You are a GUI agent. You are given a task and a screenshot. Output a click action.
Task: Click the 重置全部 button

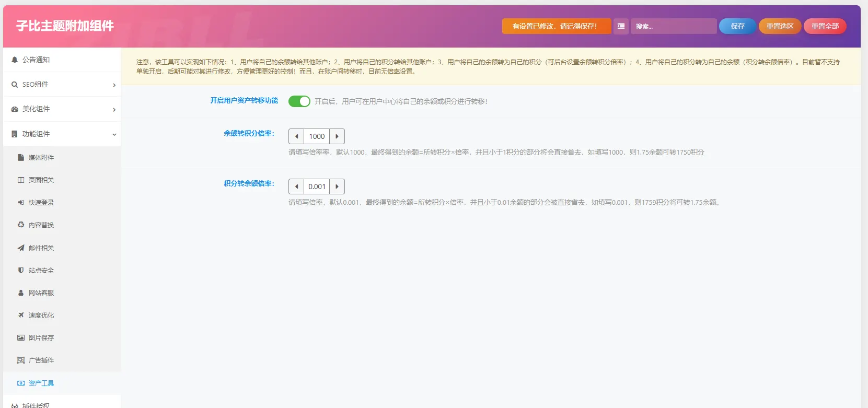pyautogui.click(x=825, y=26)
